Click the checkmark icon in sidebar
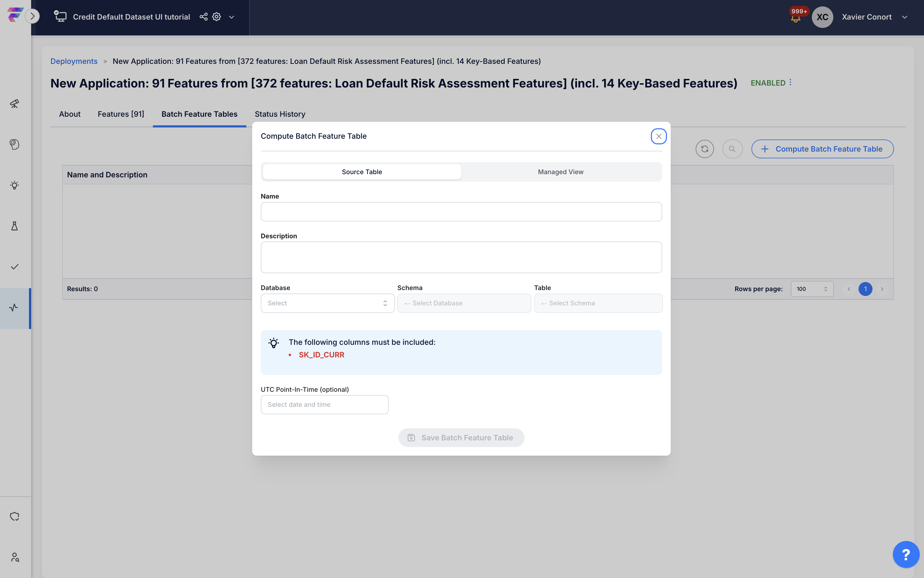924x578 pixels. pos(14,267)
